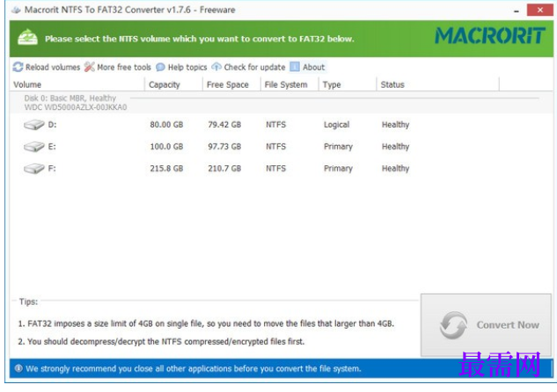The width and height of the screenshot is (557, 392).
Task: Click the Healthy status of F:
Action: pos(396,169)
